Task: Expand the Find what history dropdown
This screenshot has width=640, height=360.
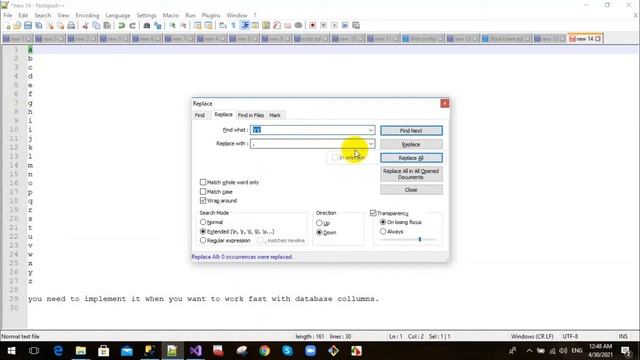Action: tap(371, 130)
